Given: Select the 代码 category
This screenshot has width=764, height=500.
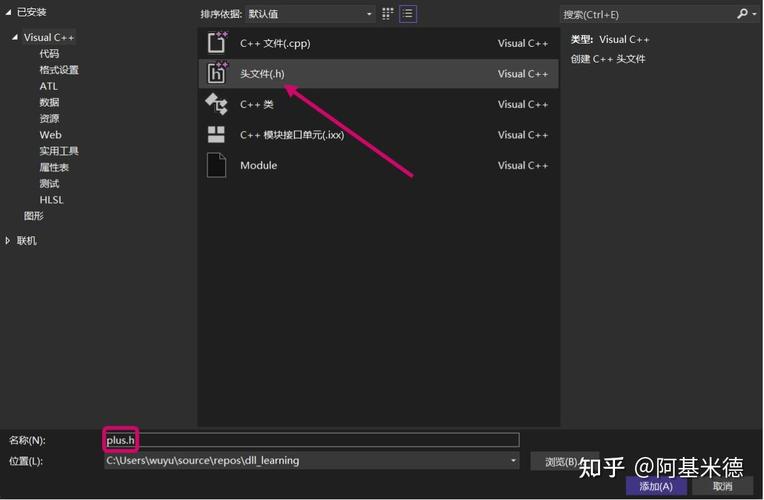Looking at the screenshot, I should (x=49, y=54).
